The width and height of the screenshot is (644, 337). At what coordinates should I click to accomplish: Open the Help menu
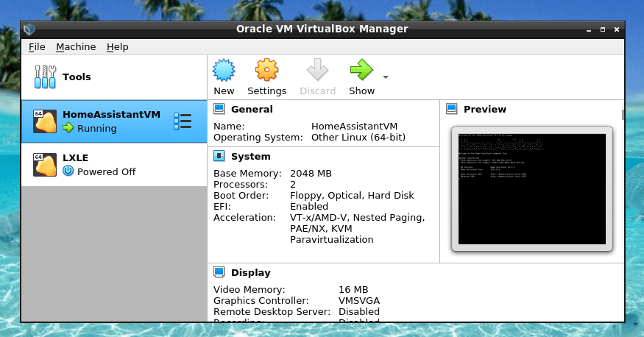pos(118,47)
